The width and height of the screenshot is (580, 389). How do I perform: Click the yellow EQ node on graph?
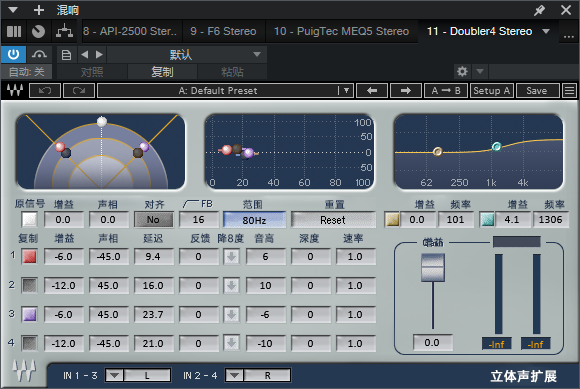438,152
